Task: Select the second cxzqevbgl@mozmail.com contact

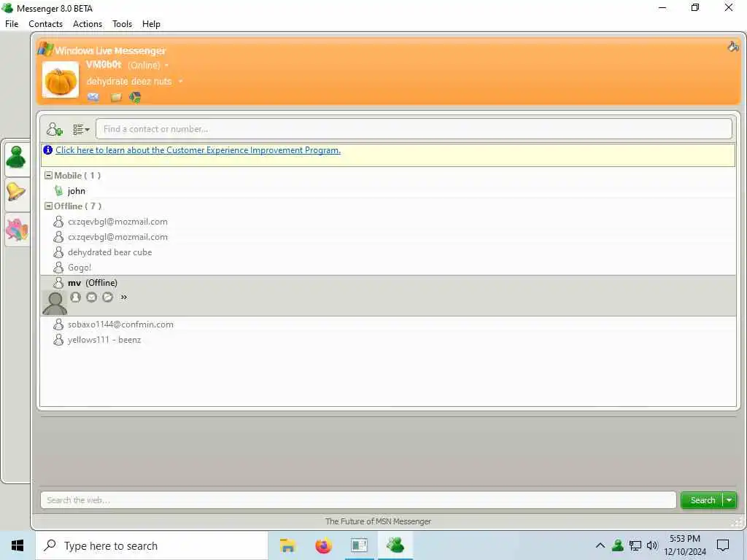Action: tap(117, 237)
